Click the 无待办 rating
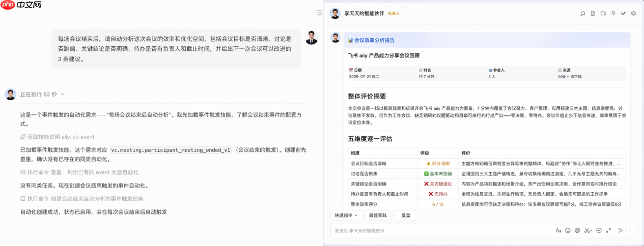This screenshot has height=246, width=644. click(x=438, y=194)
